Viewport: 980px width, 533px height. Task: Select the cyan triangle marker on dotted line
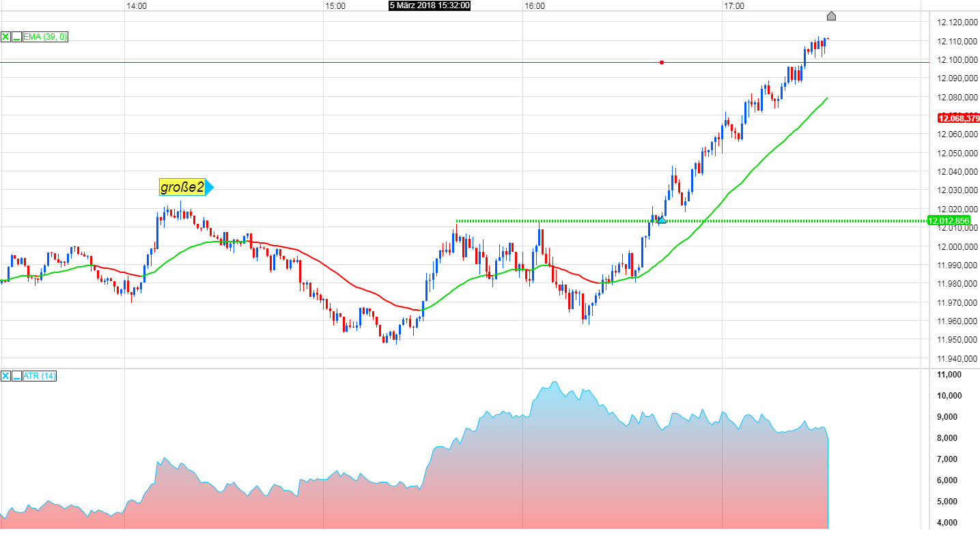coord(661,220)
